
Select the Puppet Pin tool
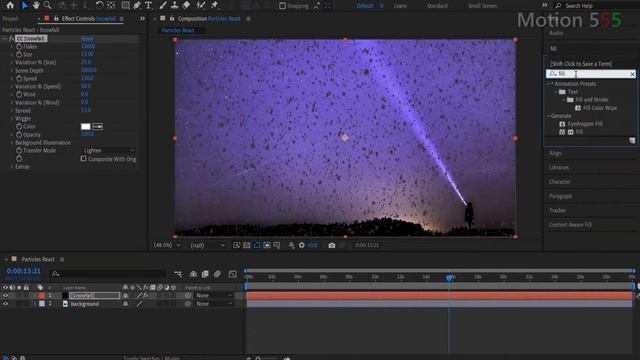[214, 5]
